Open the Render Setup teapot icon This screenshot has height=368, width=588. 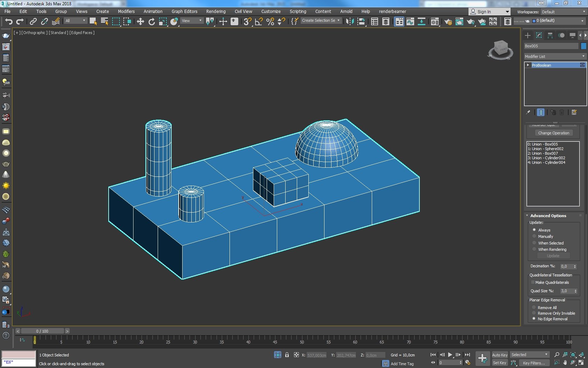[448, 21]
